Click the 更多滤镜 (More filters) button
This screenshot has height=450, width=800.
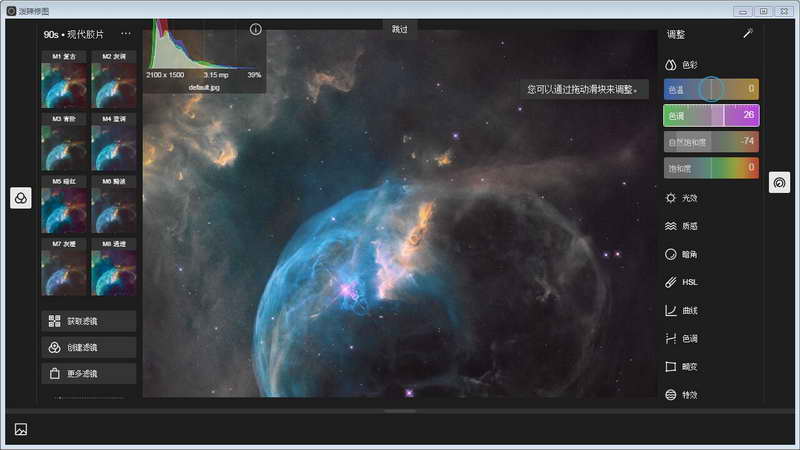[89, 373]
